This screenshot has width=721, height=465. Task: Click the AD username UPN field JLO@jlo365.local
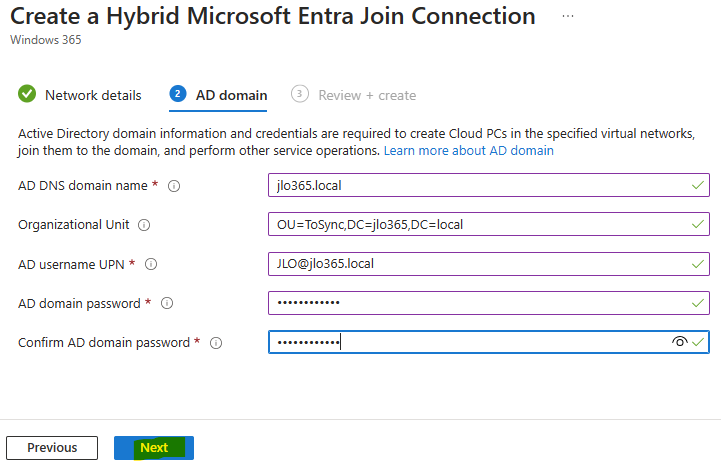(489, 264)
